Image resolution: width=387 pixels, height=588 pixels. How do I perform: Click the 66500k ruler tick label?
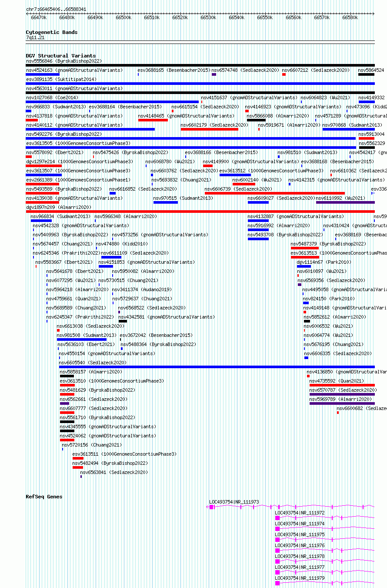pyautogui.click(x=123, y=17)
